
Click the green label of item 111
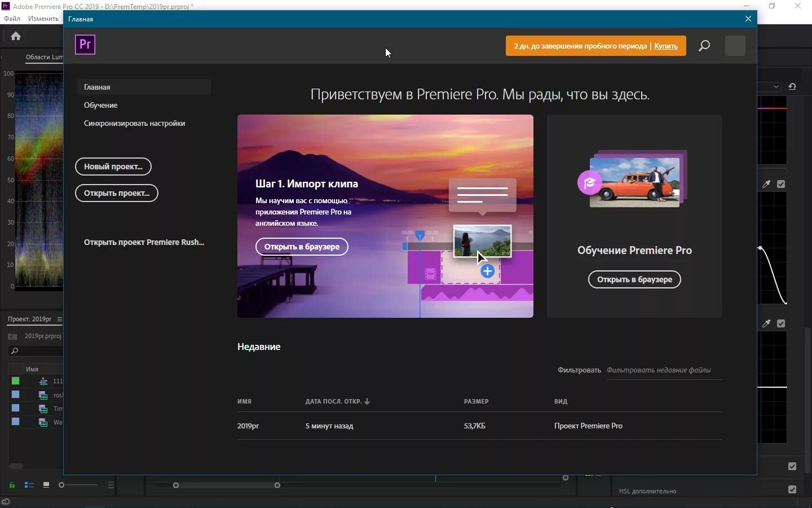tap(16, 381)
